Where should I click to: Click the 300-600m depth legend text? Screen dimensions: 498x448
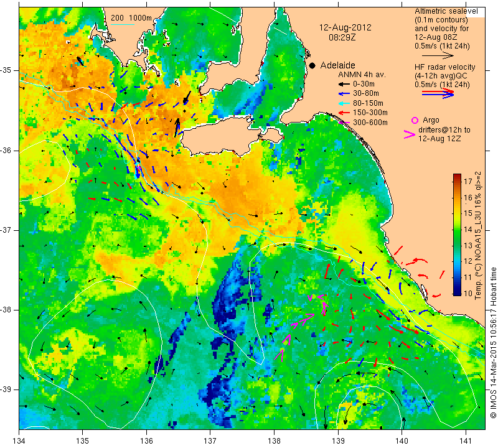tap(370, 123)
